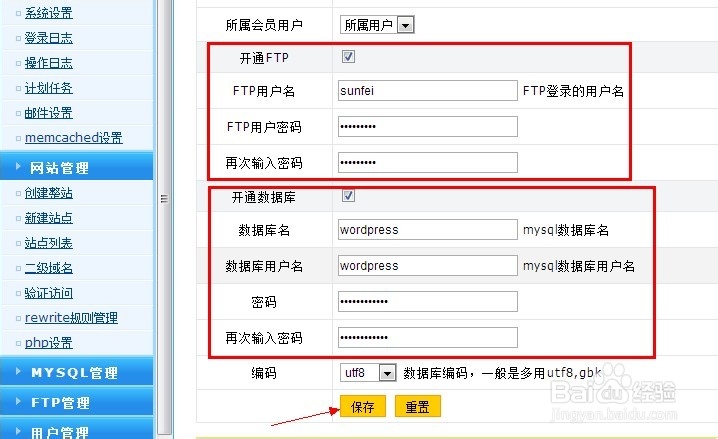
Task: Click the FTP用户名 field containing sunfei
Action: point(428,91)
